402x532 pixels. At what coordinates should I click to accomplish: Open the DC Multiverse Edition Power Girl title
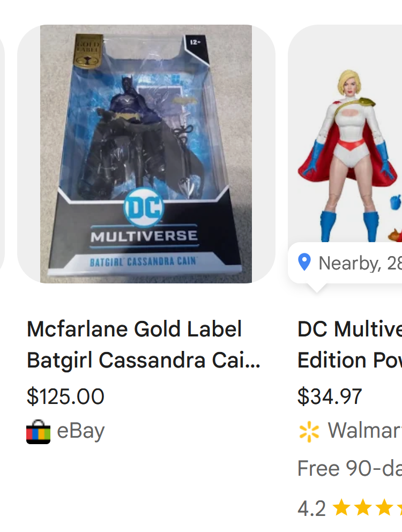click(349, 344)
